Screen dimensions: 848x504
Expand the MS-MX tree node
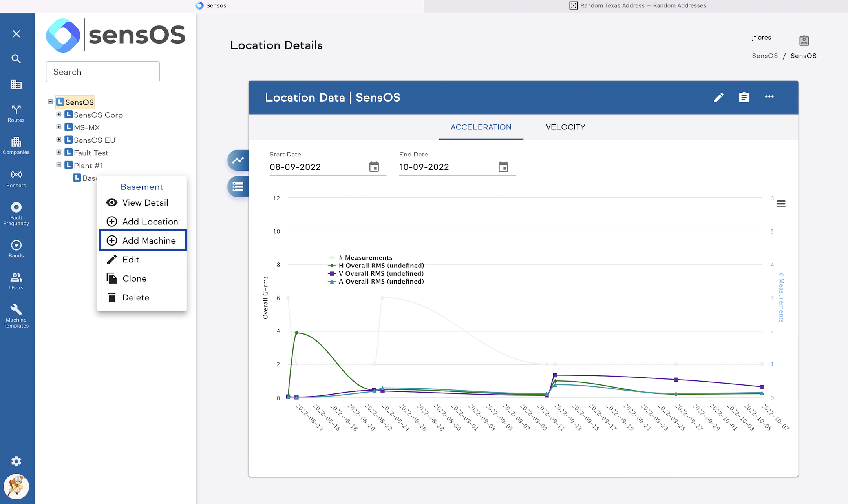tap(59, 127)
